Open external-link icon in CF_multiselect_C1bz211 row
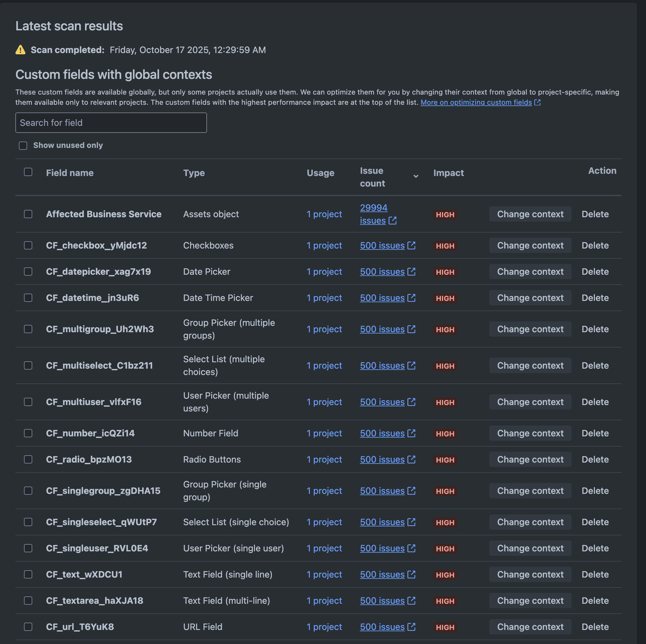Image resolution: width=646 pixels, height=644 pixels. tap(411, 365)
